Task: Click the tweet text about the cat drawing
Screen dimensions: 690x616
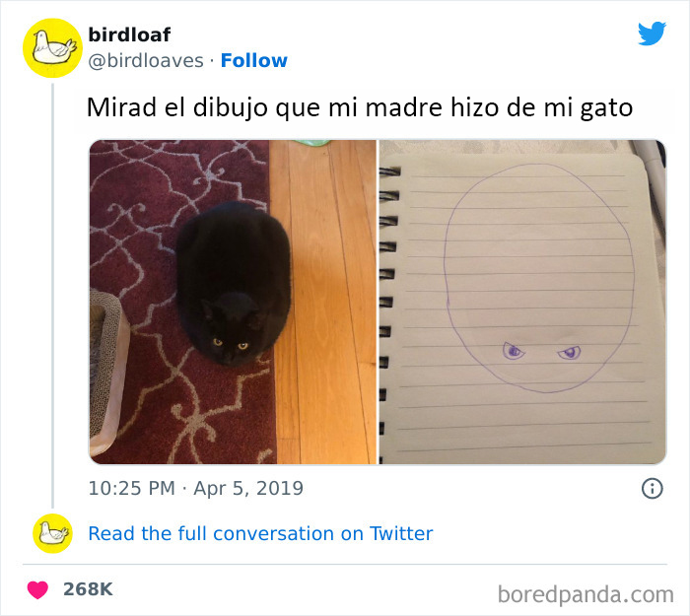Action: 360,107
